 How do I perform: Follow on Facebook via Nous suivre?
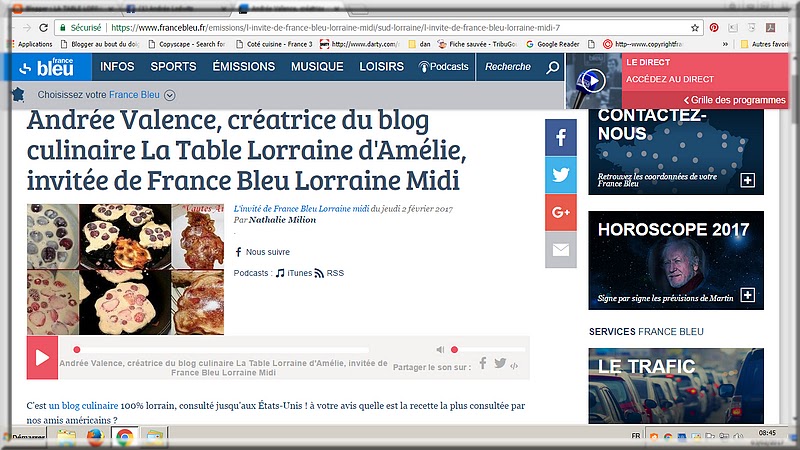262,252
